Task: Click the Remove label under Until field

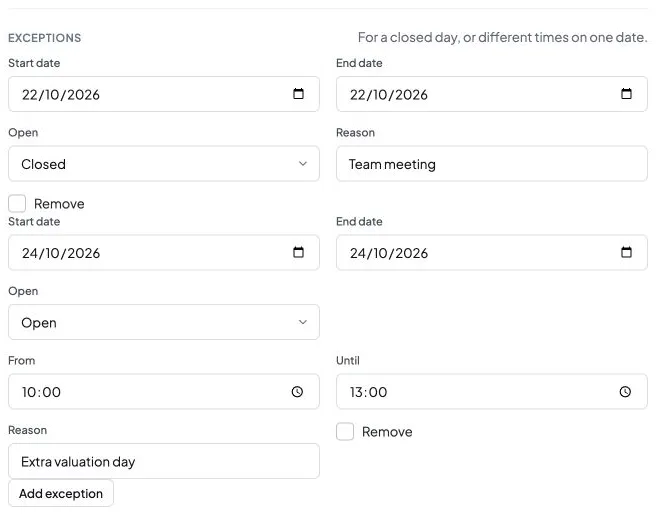Action: click(387, 432)
